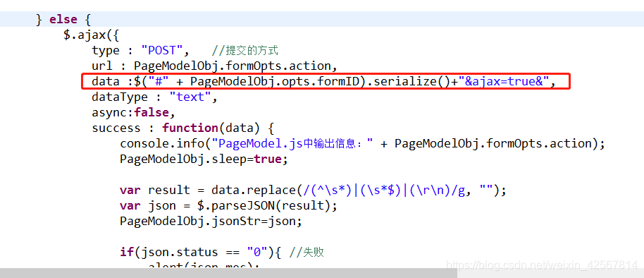Click the "PageModelObj.sleep=true;" statement
Viewport: 644px width, 278px height.
tap(204, 159)
